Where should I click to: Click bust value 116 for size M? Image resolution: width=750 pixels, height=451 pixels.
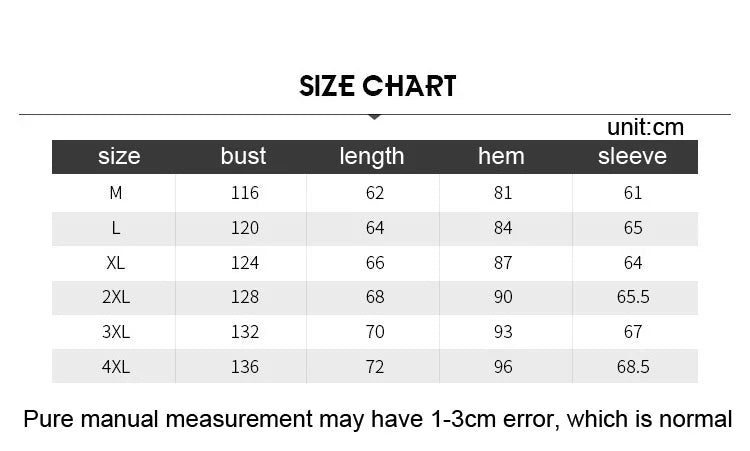[x=244, y=193]
